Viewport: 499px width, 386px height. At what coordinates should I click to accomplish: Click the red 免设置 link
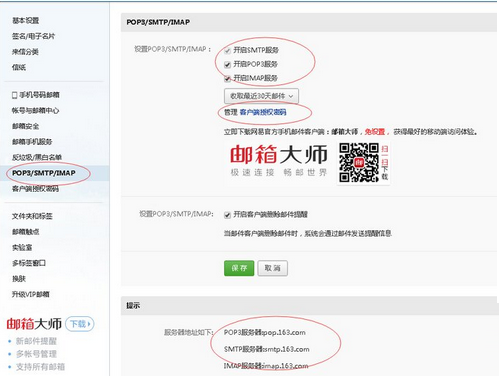point(375,132)
